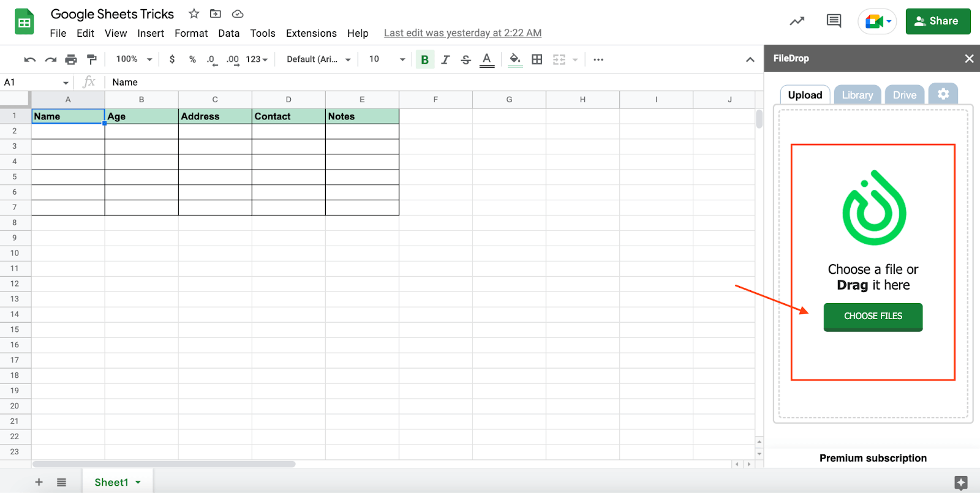Open the Default (Ari... font dropdown
Image resolution: width=980 pixels, height=493 pixels.
click(318, 59)
